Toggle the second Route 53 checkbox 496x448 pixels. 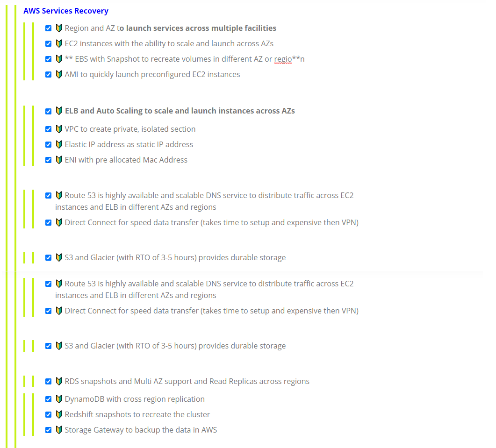(49, 284)
